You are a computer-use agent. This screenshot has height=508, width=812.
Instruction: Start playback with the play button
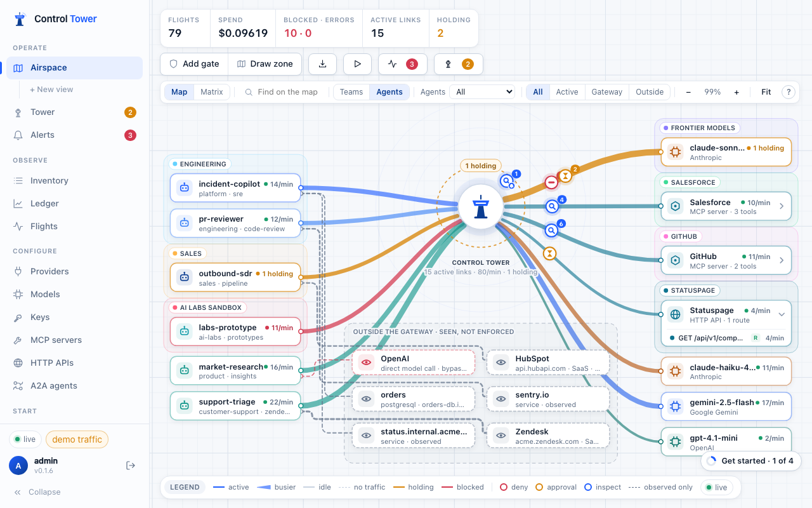(357, 63)
